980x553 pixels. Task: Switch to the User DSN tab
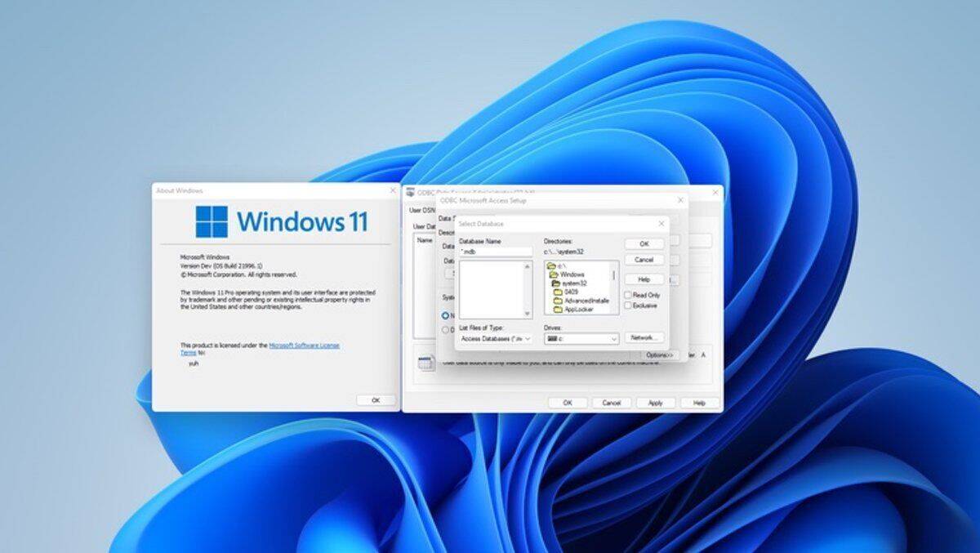point(423,210)
